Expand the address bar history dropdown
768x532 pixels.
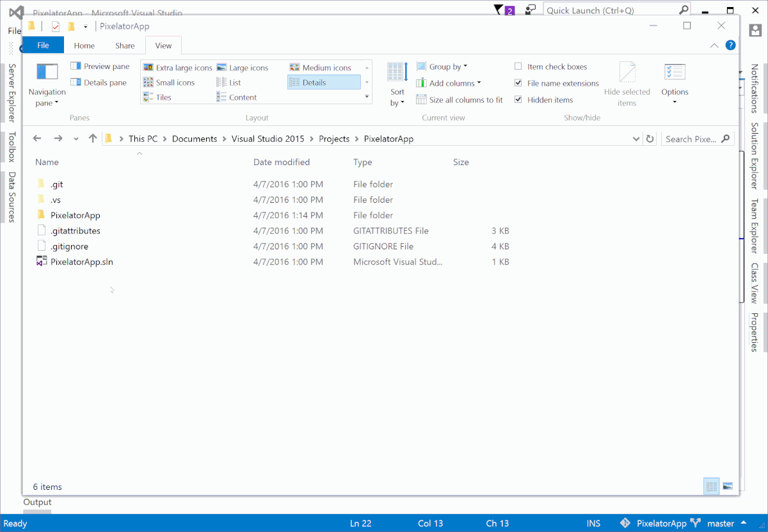tap(636, 139)
